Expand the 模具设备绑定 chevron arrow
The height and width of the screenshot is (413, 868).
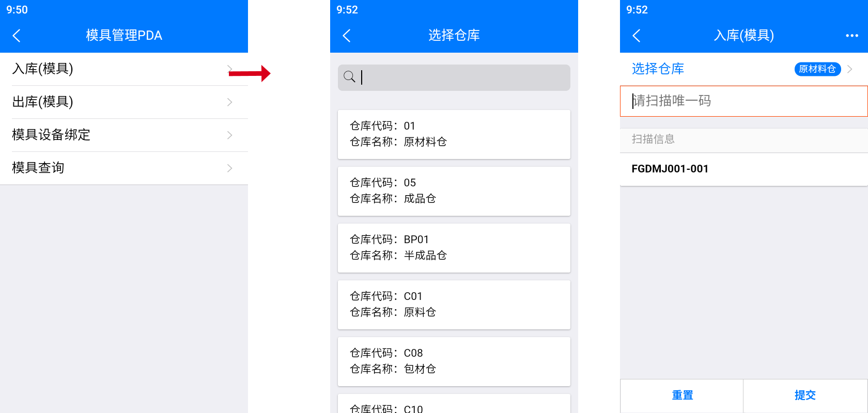pyautogui.click(x=230, y=135)
